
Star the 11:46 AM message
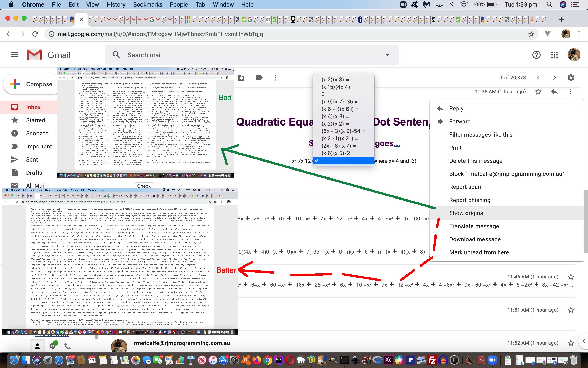[x=570, y=277]
